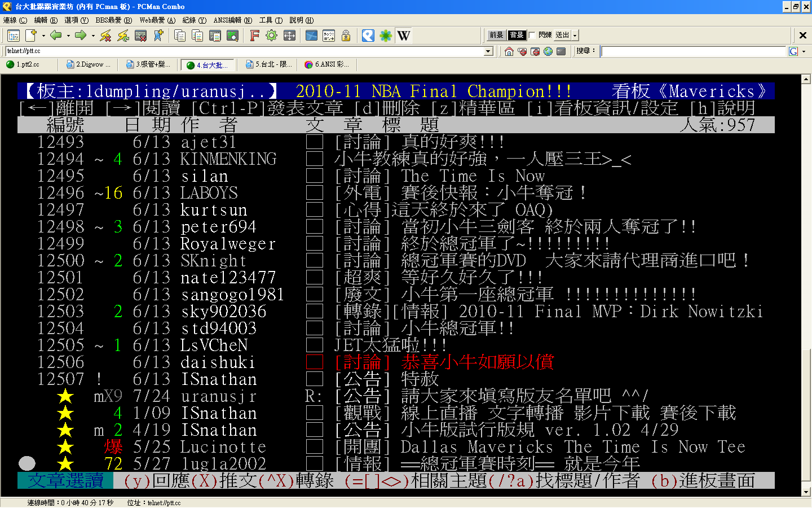Click the close-connection terminal icon with red X
This screenshot has width=812, height=508.
pos(140,36)
